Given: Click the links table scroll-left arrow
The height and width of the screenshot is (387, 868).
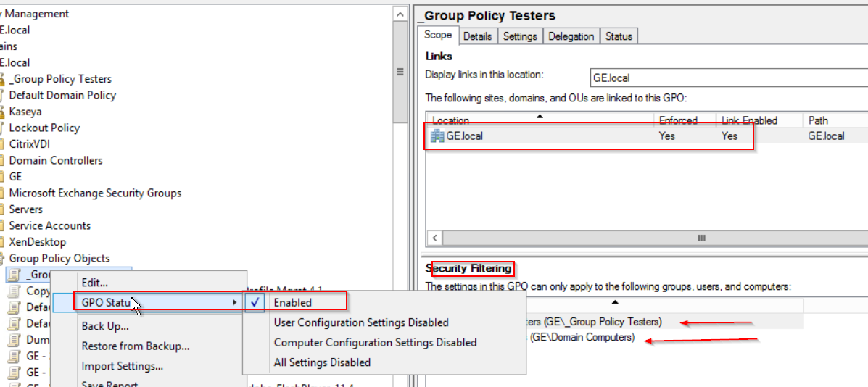Looking at the screenshot, I should point(434,238).
